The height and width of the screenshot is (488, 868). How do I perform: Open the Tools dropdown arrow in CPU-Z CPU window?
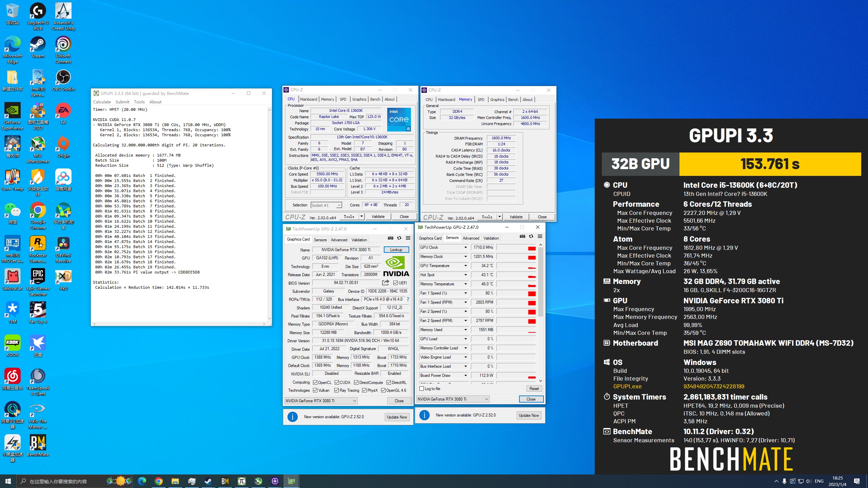(361, 217)
